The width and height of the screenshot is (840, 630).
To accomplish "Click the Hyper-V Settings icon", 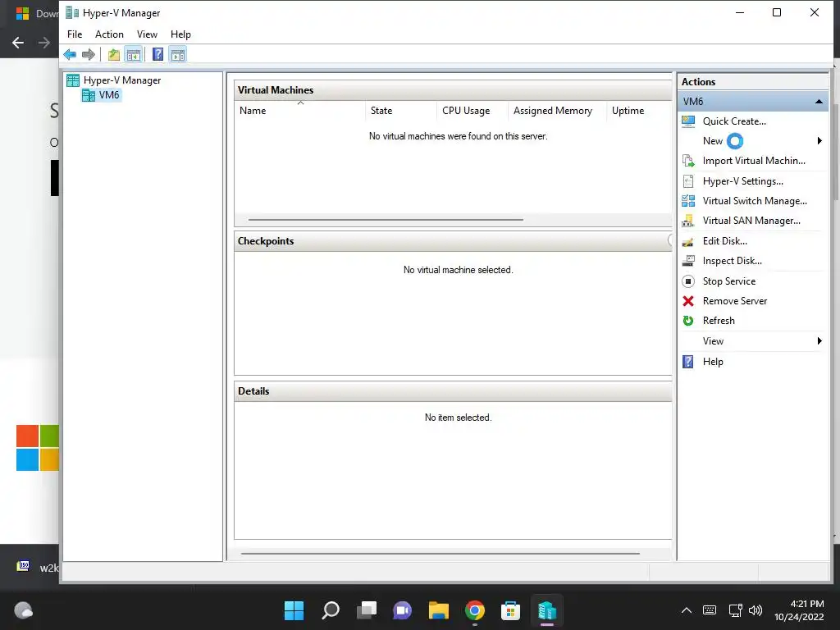I will pyautogui.click(x=688, y=181).
